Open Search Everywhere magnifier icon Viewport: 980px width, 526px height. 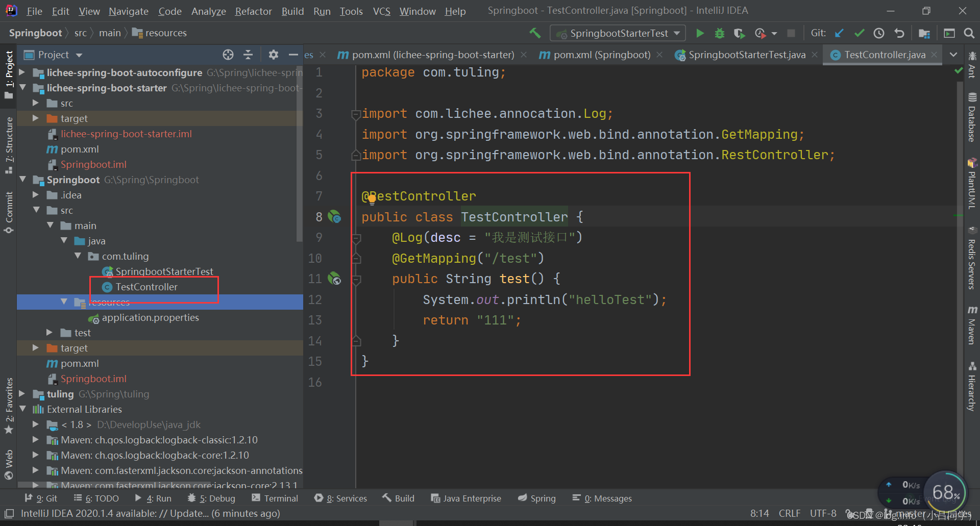tap(969, 33)
